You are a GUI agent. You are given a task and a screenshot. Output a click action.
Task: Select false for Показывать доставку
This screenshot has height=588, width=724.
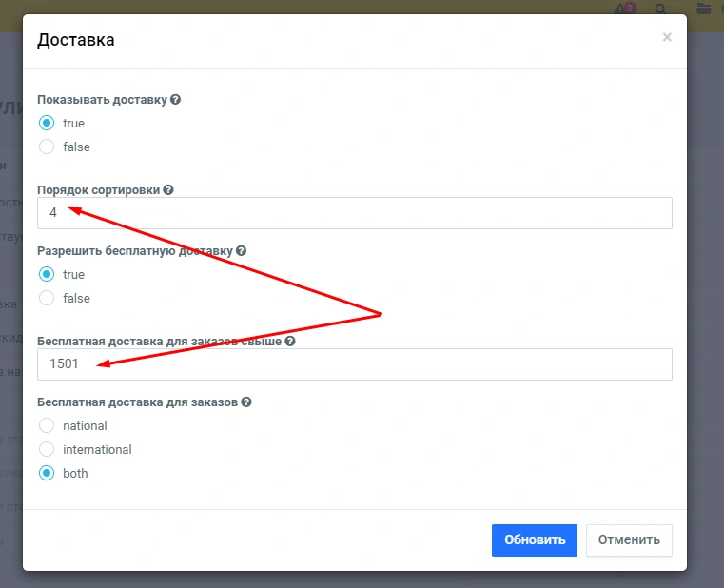point(47,147)
